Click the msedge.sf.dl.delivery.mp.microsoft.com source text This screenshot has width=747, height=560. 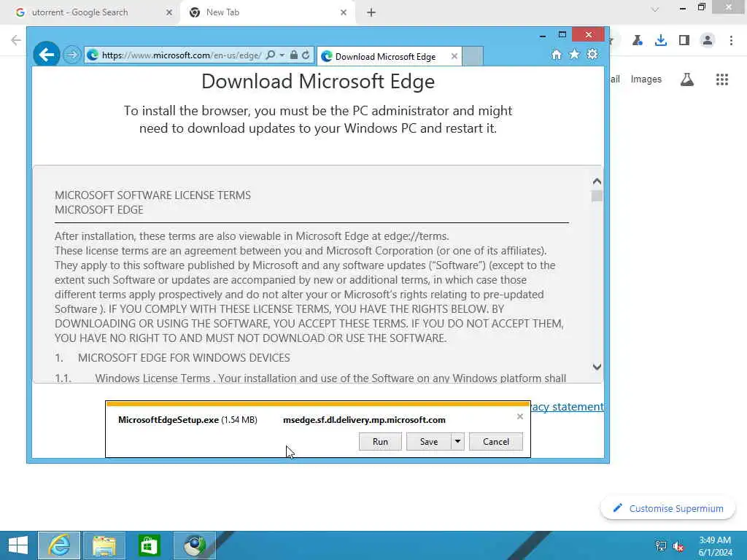coord(365,420)
